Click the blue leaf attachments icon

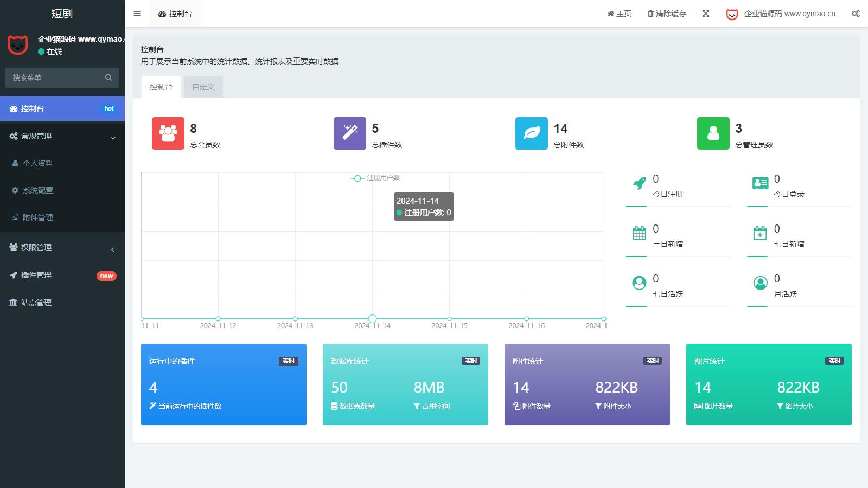(x=531, y=133)
